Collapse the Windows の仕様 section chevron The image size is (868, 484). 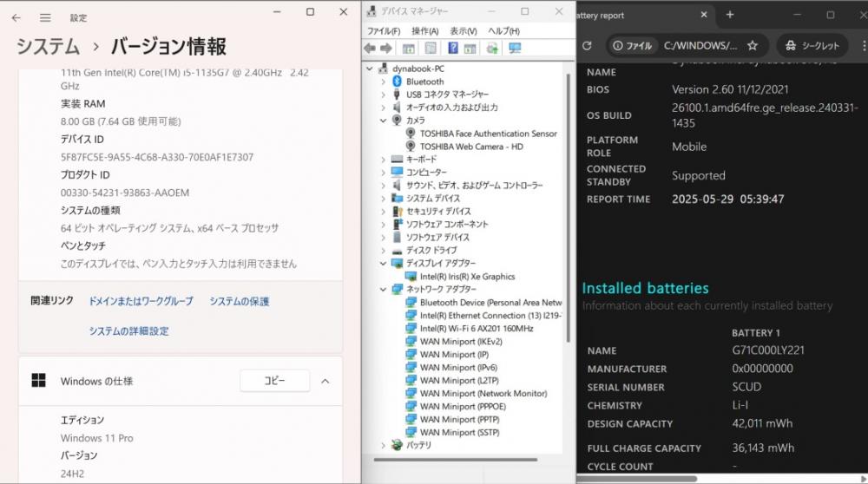pyautogui.click(x=325, y=381)
